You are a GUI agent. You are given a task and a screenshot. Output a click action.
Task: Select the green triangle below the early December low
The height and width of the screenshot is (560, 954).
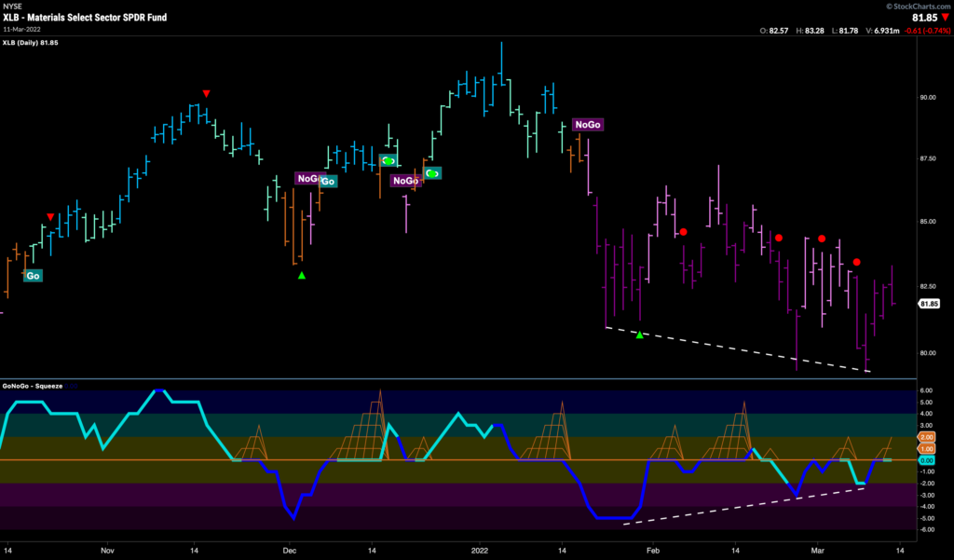(x=302, y=276)
